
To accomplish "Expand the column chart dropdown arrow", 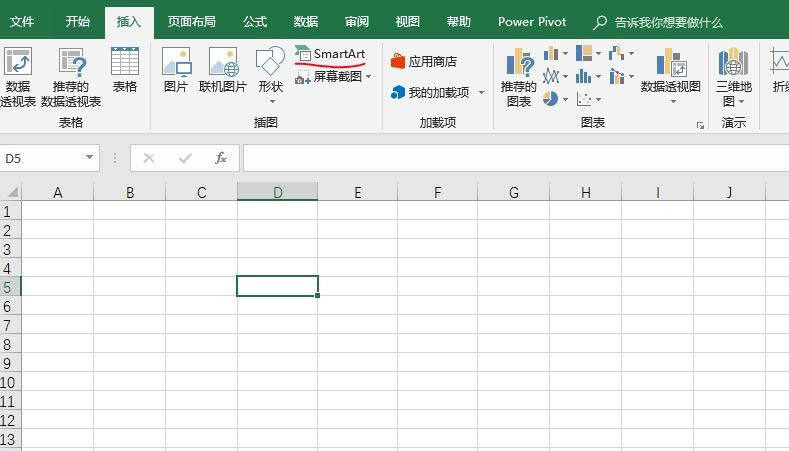I will [566, 53].
